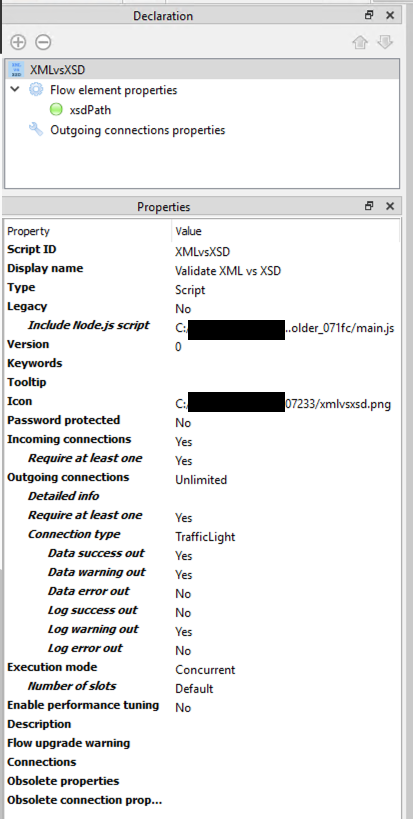Click the add property plus icon

(x=18, y=42)
